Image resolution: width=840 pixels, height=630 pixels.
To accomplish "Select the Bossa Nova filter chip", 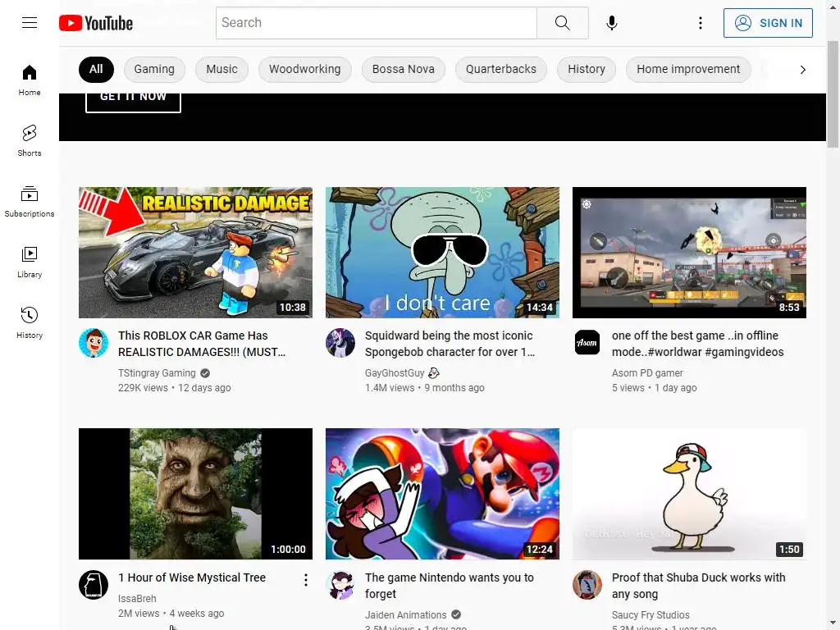I will click(x=404, y=70).
